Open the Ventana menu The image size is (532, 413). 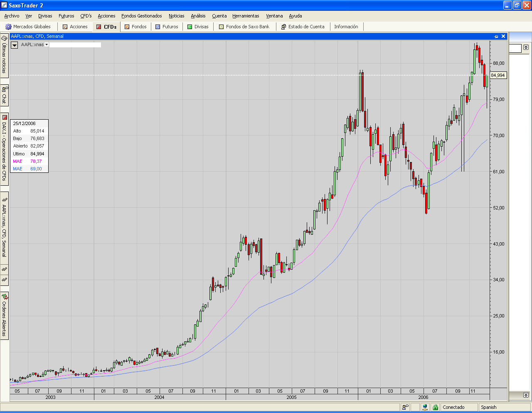coord(274,16)
